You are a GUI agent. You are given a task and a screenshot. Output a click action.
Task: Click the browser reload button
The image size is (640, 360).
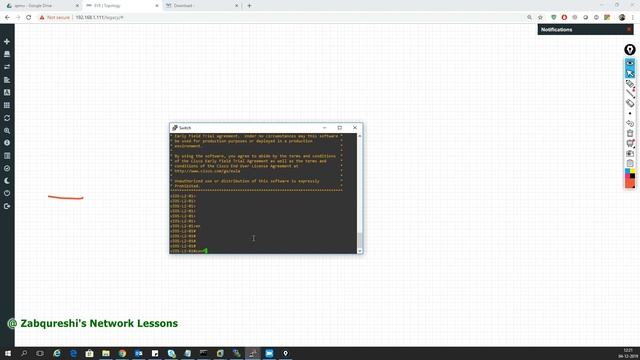tap(29, 18)
